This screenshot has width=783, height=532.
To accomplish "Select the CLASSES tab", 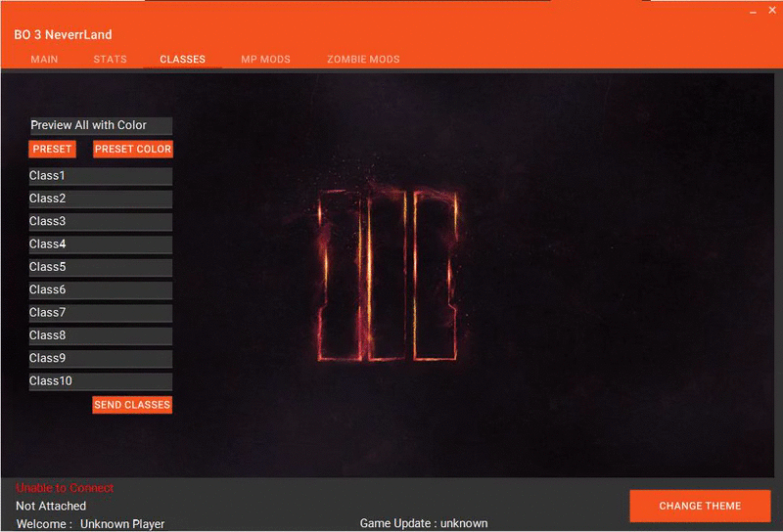I will coord(182,59).
